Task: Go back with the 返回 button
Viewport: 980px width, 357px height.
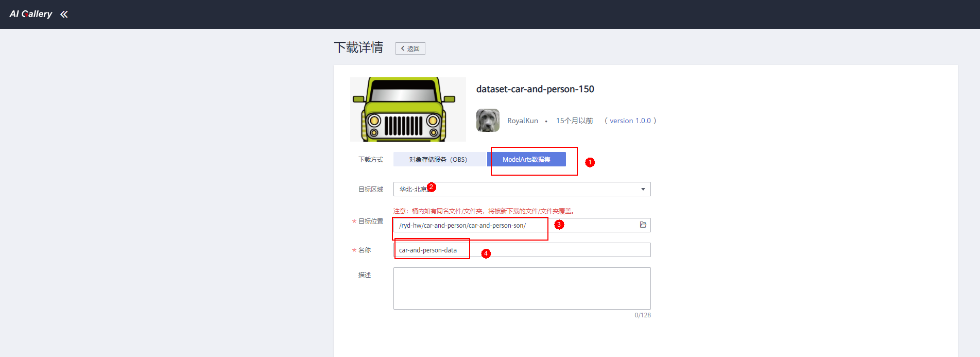Action: coord(410,48)
